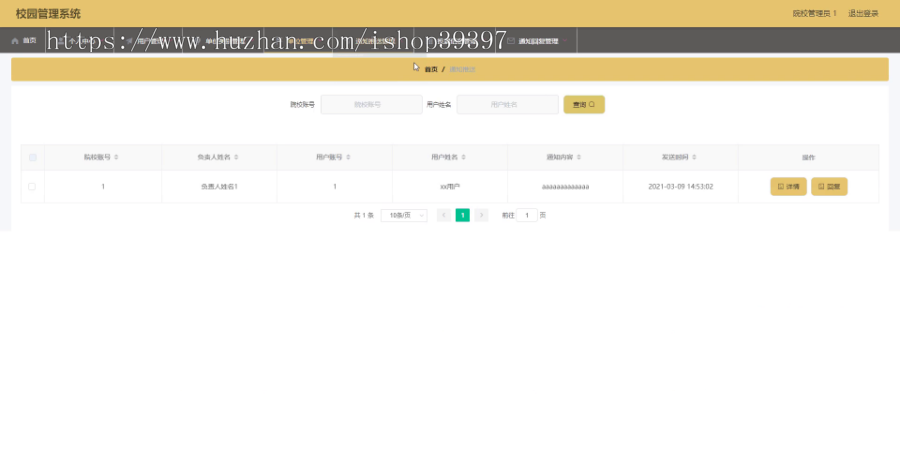Select page 1 in pagination

[463, 215]
